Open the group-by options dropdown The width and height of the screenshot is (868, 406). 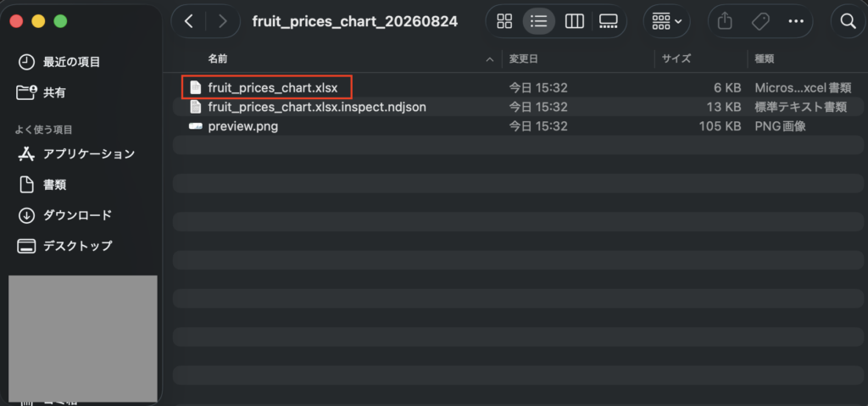[666, 21]
